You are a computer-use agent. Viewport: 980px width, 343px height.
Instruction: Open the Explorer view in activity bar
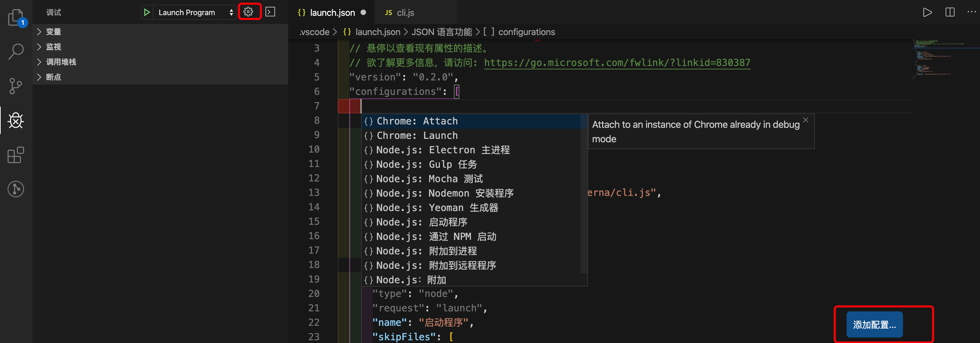click(16, 17)
